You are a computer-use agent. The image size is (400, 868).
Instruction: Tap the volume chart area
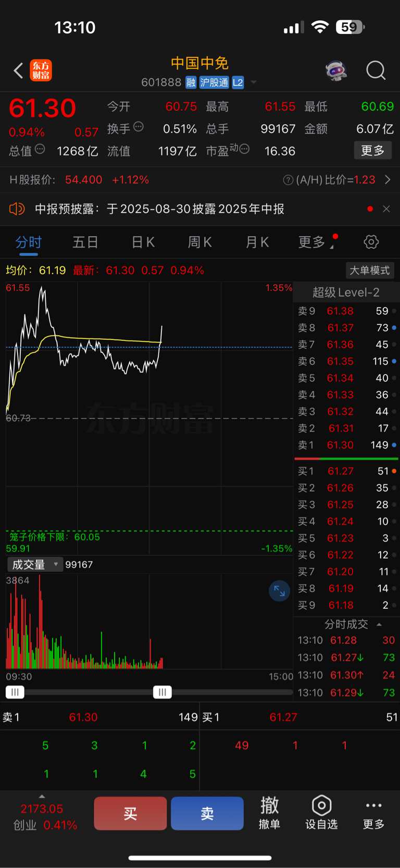coord(149,621)
